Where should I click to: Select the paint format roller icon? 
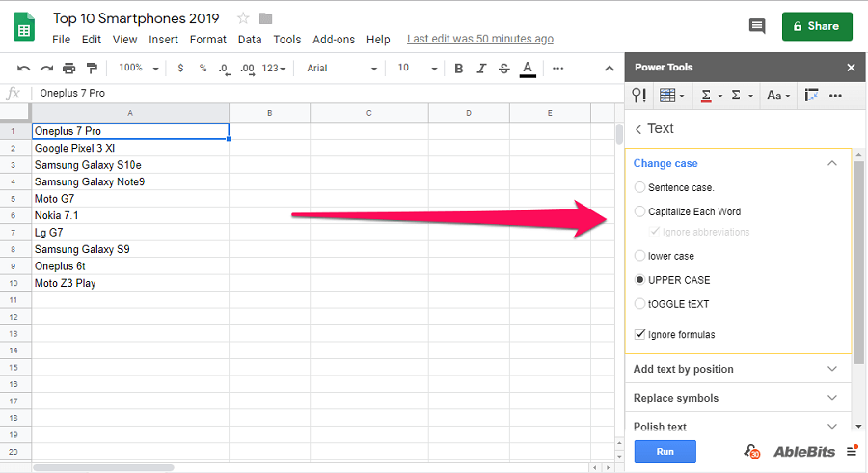(92, 69)
